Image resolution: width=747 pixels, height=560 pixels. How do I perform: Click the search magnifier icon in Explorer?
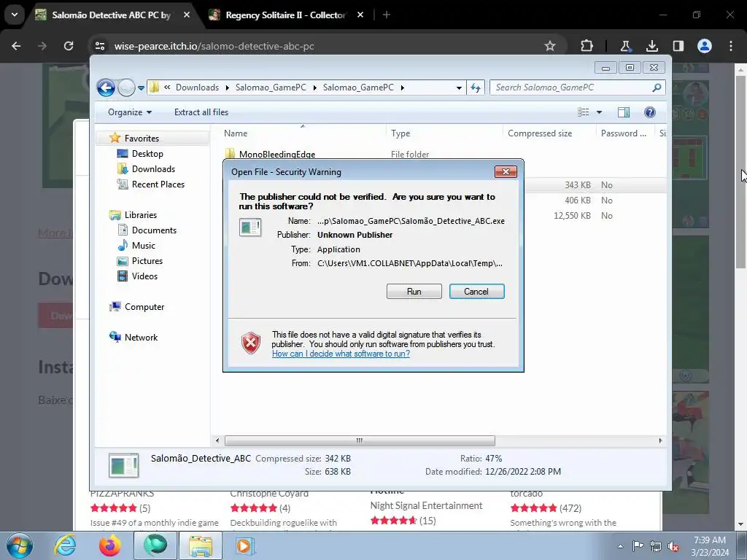point(657,87)
